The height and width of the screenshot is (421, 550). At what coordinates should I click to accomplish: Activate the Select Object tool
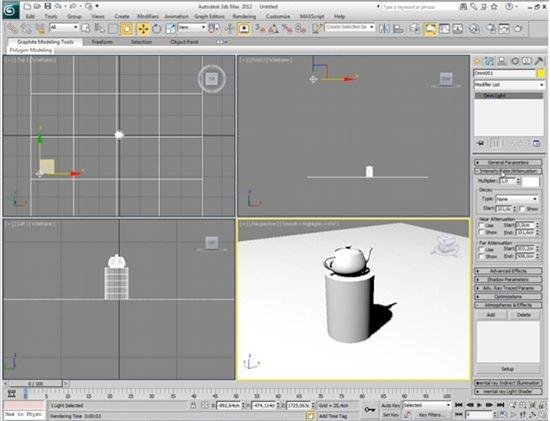[x=85, y=28]
